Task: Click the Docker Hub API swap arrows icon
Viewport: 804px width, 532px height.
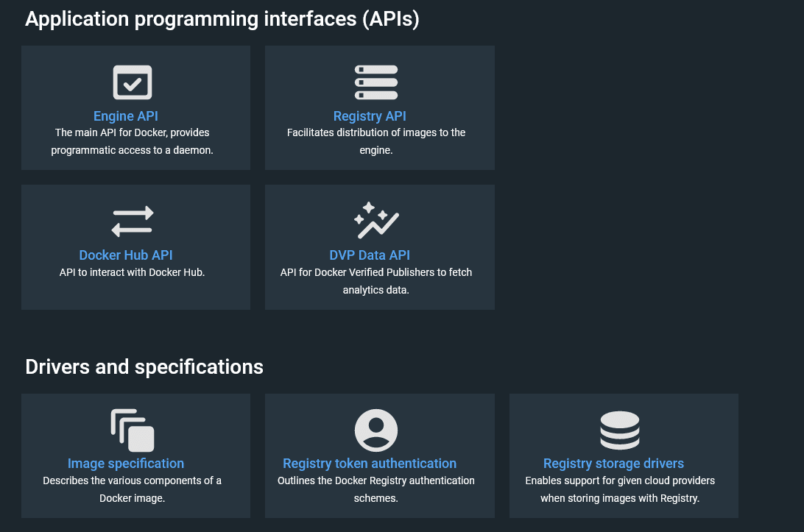Action: (133, 221)
